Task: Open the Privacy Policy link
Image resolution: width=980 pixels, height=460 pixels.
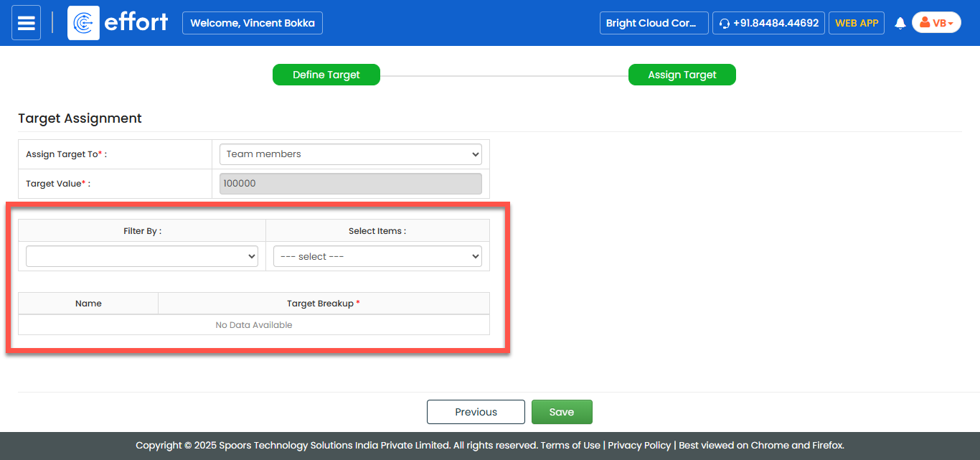Action: 639,445
